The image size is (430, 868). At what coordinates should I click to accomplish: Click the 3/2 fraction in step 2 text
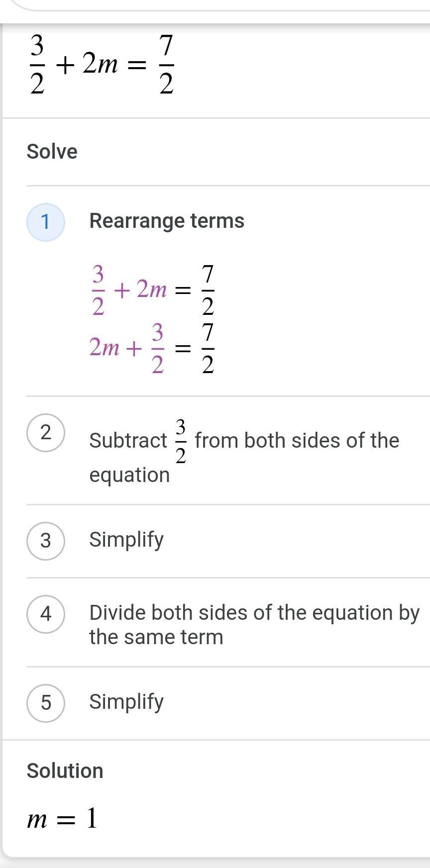(x=181, y=441)
